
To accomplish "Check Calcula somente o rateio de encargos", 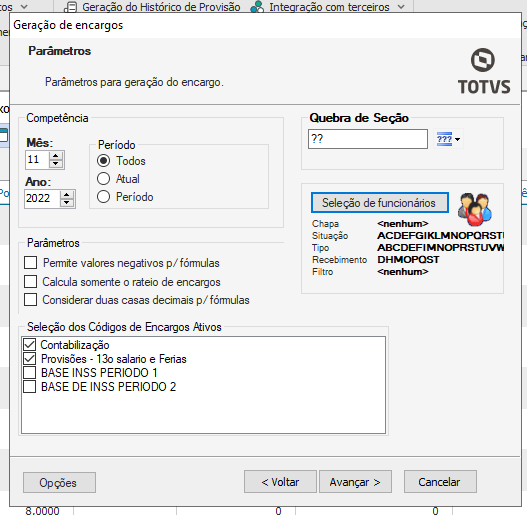I will click(x=31, y=281).
